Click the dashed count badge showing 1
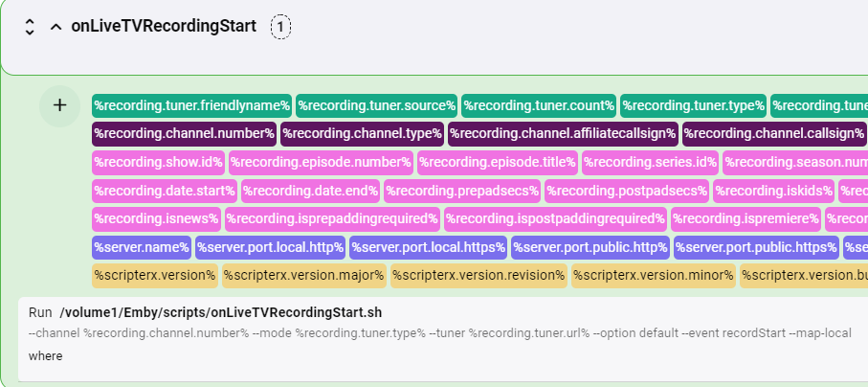Screen dimensions: 868x387 click(279, 27)
